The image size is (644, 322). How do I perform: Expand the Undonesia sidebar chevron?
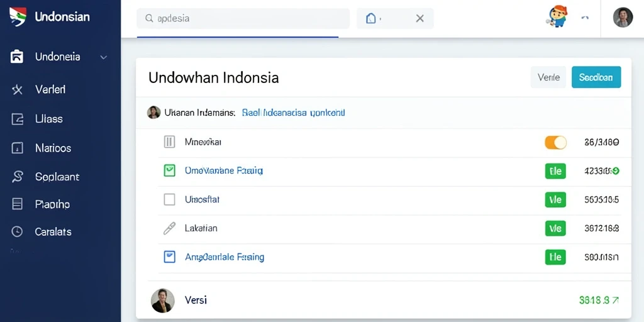point(104,57)
